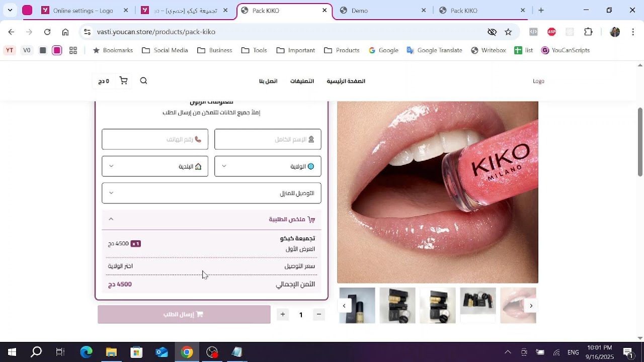The height and width of the screenshot is (362, 644).
Task: Bookmark this page with the star icon
Action: click(508, 32)
